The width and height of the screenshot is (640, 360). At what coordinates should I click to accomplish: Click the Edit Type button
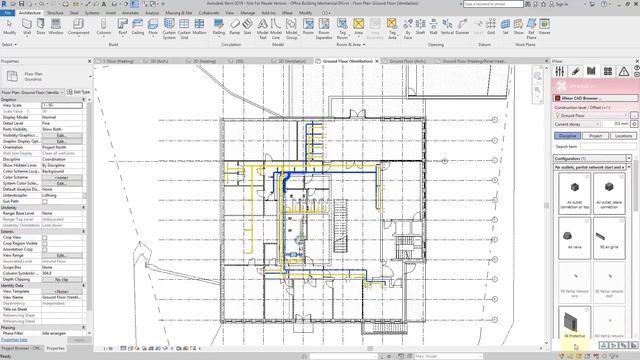coord(78,92)
